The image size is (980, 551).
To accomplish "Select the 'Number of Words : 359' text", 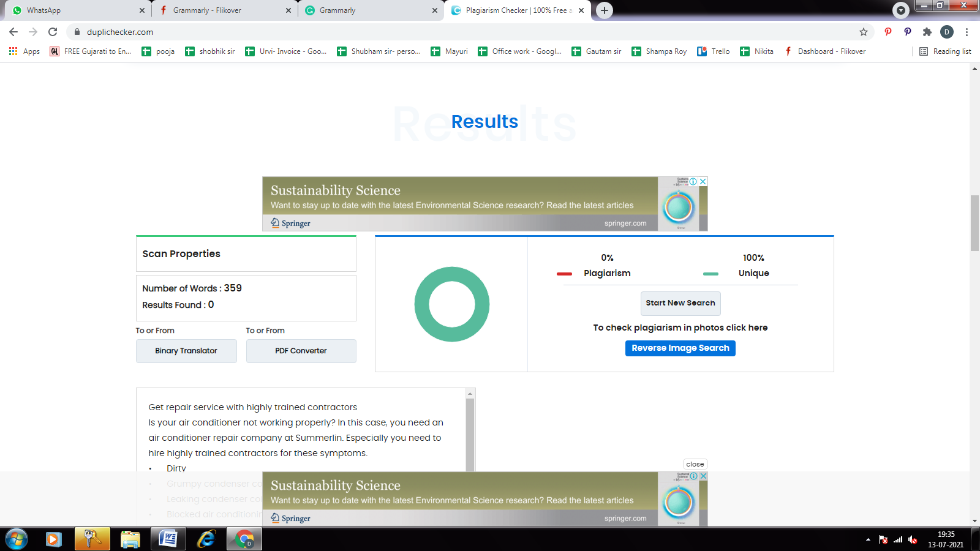I will (192, 288).
